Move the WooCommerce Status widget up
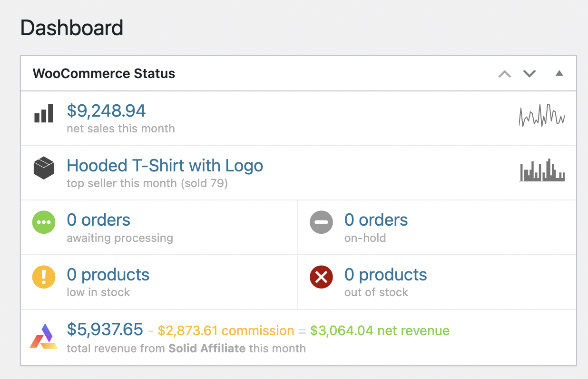588x379 pixels. coord(504,74)
